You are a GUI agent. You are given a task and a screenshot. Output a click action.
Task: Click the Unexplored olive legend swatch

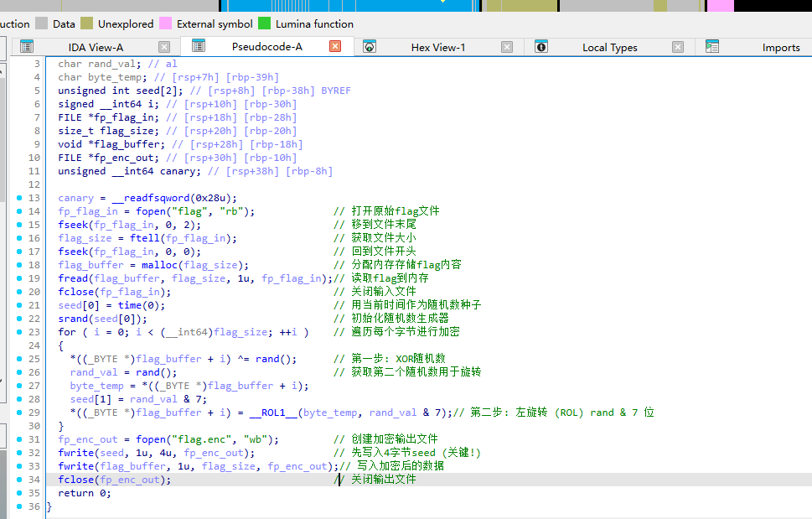pos(87,23)
